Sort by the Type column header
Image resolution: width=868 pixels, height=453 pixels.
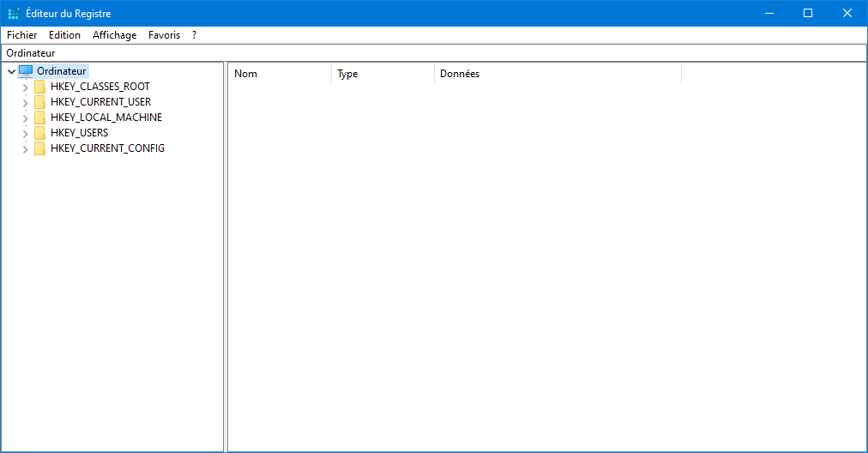(x=383, y=74)
